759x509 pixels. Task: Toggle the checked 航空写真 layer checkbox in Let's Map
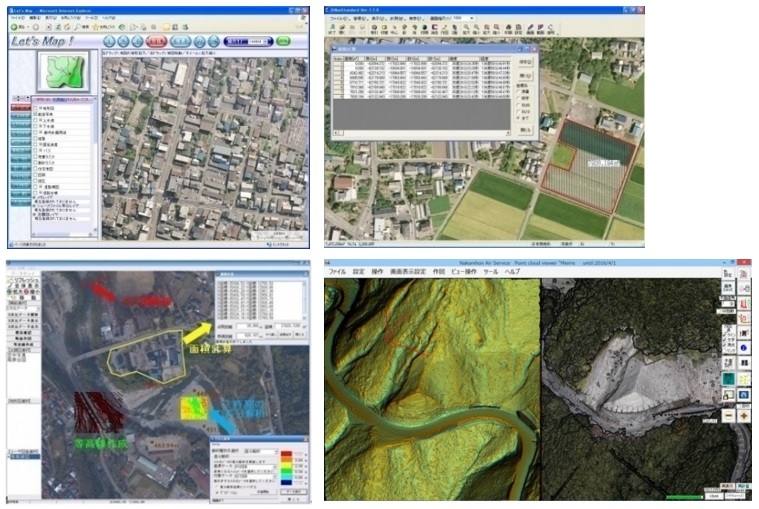35,114
